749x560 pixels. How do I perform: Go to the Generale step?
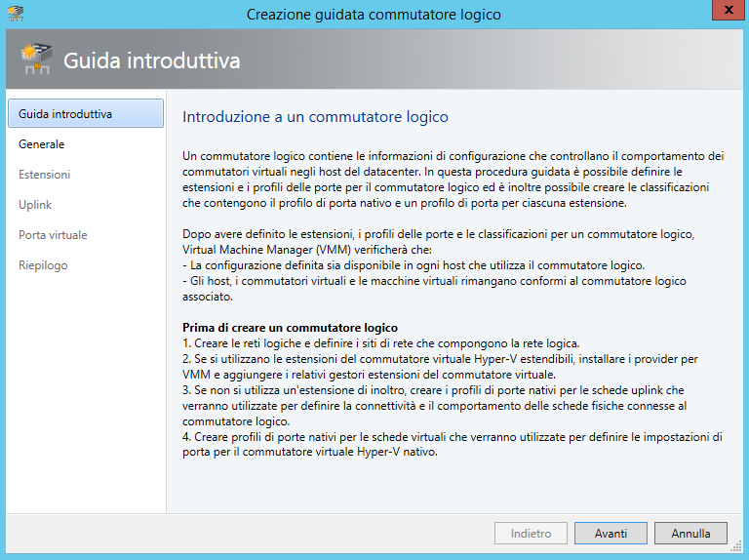click(x=42, y=144)
